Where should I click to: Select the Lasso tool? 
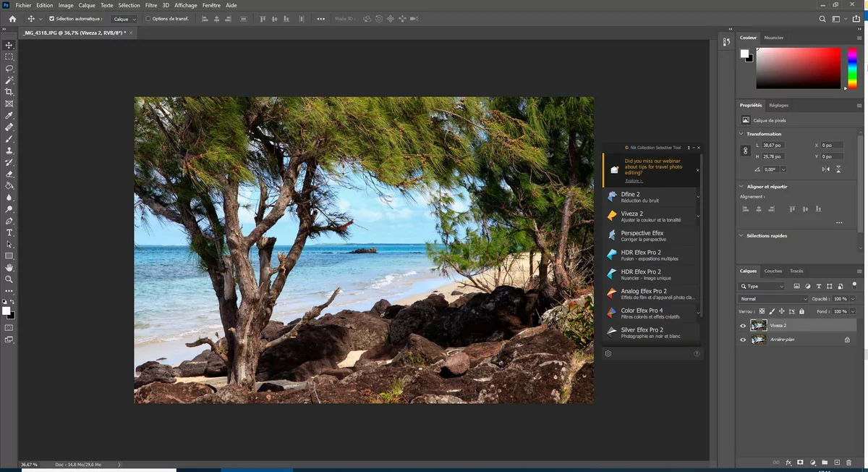pyautogui.click(x=9, y=68)
